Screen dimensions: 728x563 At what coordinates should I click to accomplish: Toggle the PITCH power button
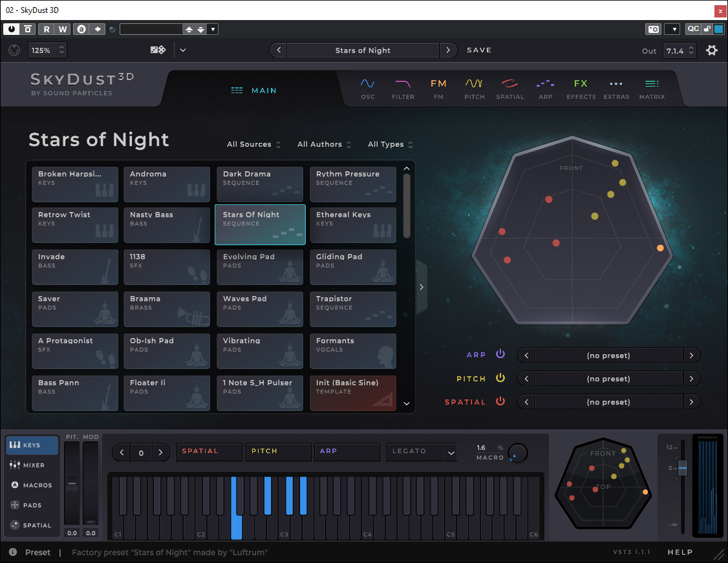(x=500, y=378)
